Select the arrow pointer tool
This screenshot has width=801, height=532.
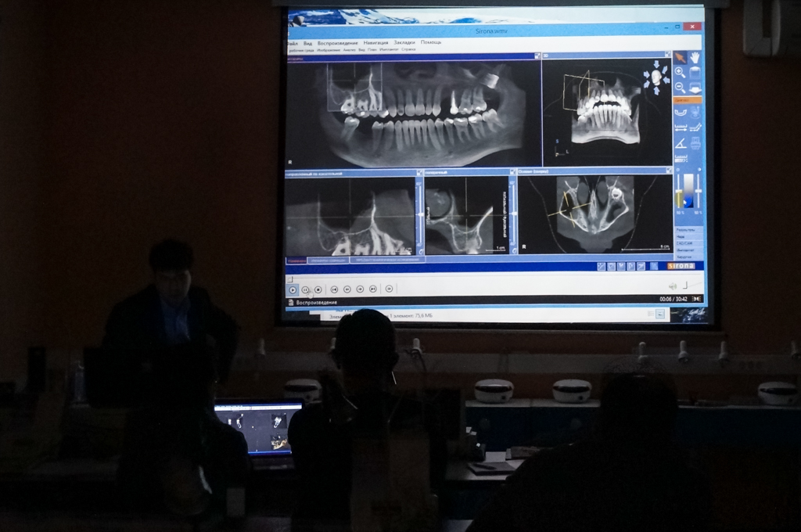(x=681, y=57)
